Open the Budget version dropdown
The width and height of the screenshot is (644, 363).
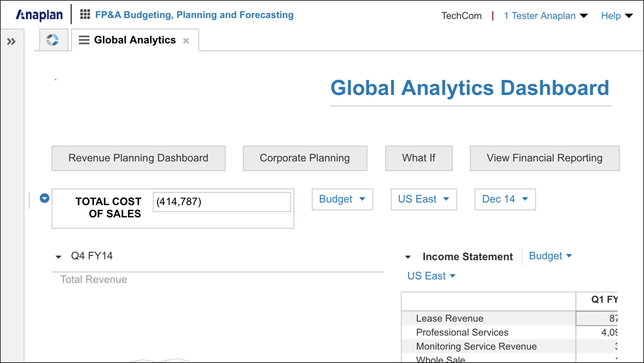[x=342, y=199]
